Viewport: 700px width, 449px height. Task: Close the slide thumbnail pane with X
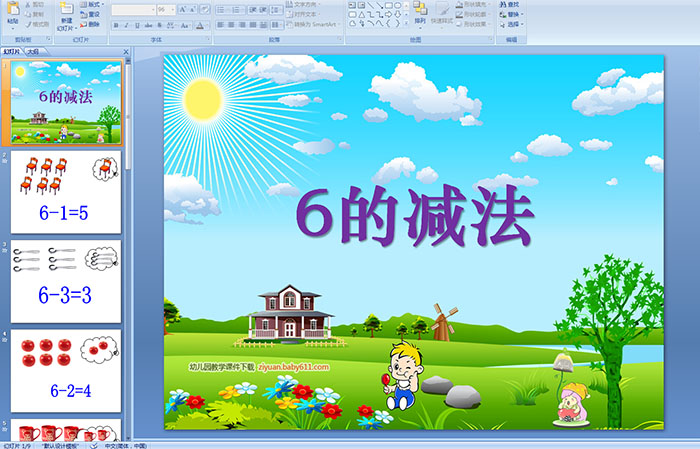click(126, 52)
